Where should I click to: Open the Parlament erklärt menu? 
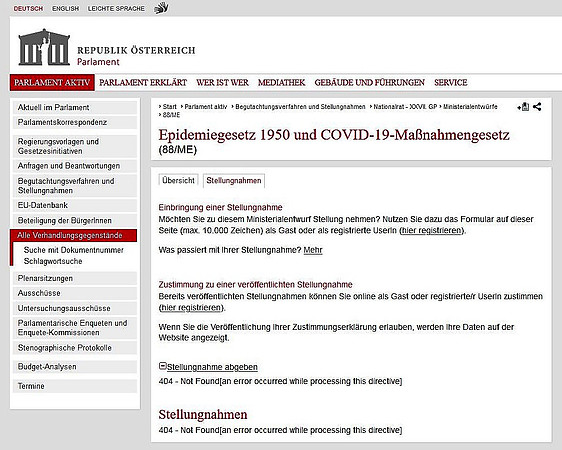point(143,82)
